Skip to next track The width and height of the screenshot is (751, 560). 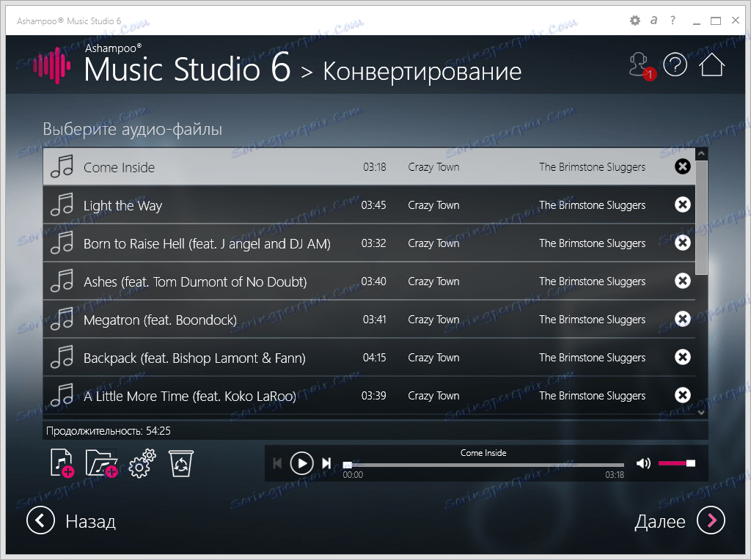[x=326, y=463]
